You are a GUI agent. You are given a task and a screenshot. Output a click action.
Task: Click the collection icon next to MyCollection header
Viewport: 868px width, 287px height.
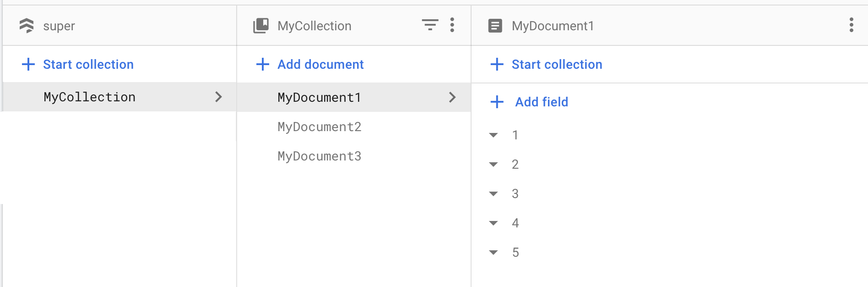tap(261, 26)
